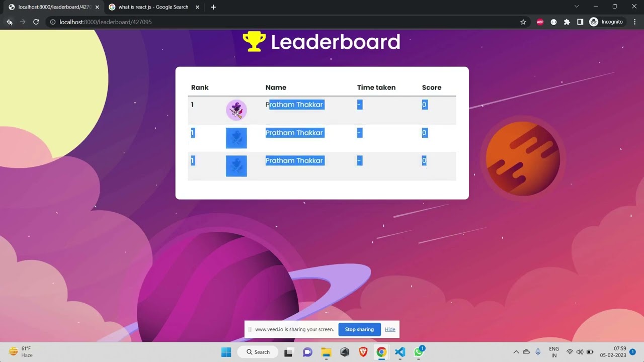
Task: Click the Rank column header
Action: click(200, 87)
